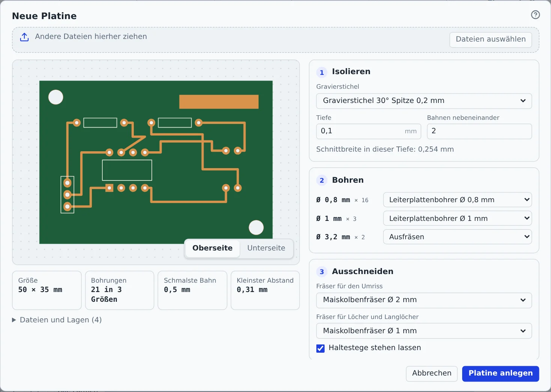Click the PCB board preview image

(156, 162)
